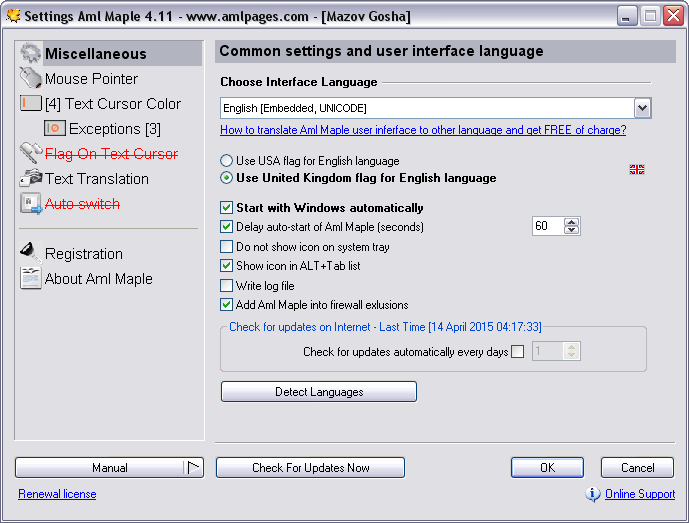689x523 pixels.
Task: Uncheck Start with Windows automatically
Action: click(226, 207)
